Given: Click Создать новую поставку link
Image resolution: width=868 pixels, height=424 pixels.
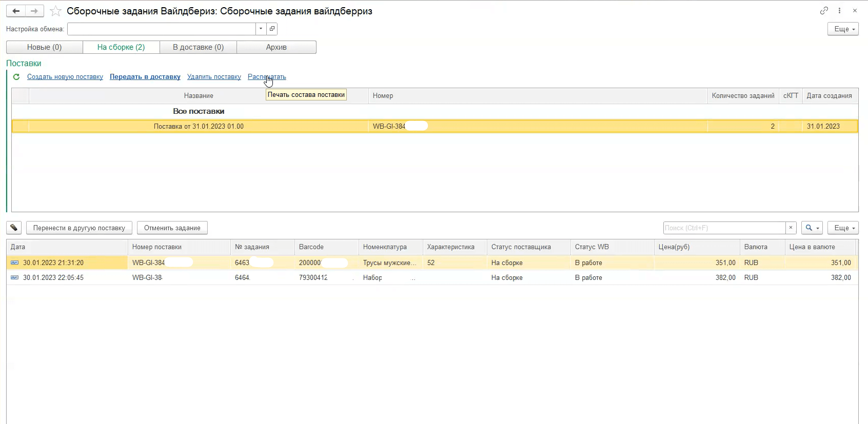Looking at the screenshot, I should tap(65, 77).
